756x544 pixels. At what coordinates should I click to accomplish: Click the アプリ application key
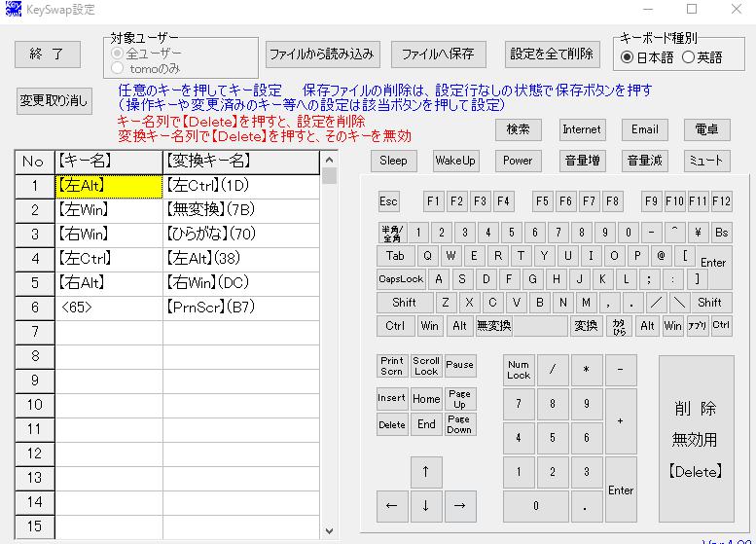point(698,326)
